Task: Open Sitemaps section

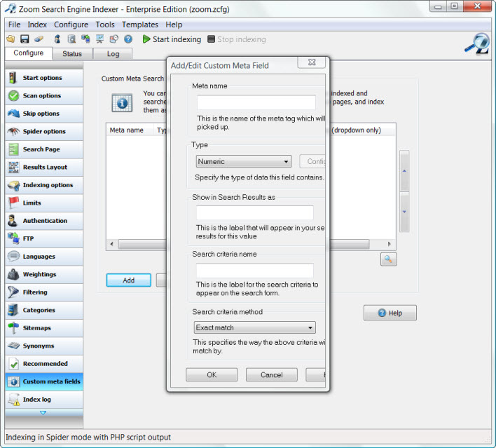Action: click(x=44, y=327)
